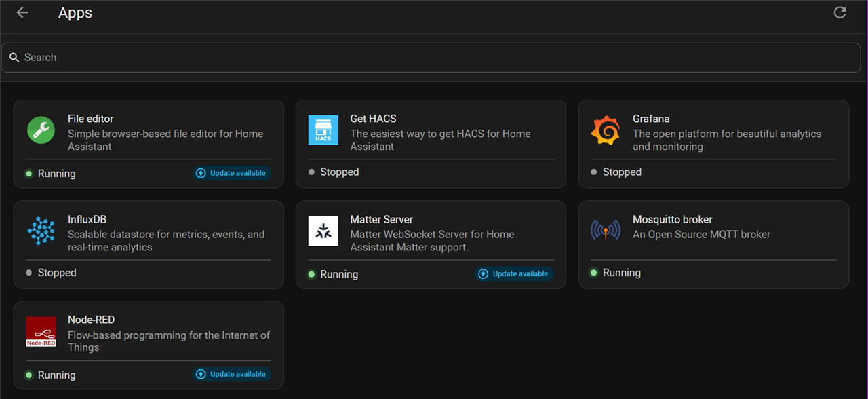Image resolution: width=868 pixels, height=399 pixels.
Task: Click the Apps page heading
Action: [x=75, y=13]
